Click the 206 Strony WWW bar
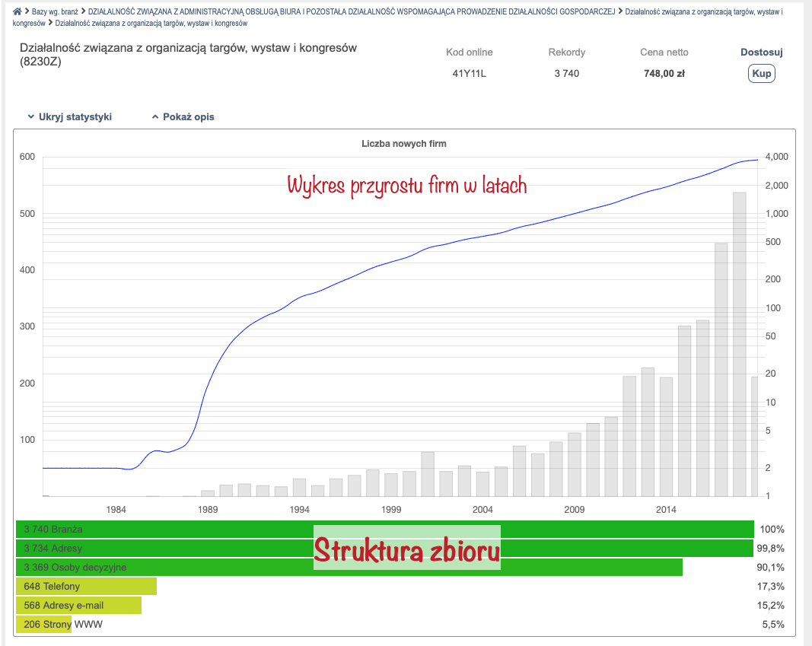The height and width of the screenshot is (646, 812). (43, 624)
